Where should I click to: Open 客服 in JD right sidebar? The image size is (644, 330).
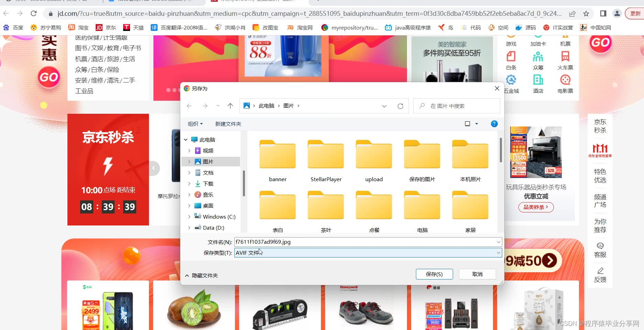600,250
